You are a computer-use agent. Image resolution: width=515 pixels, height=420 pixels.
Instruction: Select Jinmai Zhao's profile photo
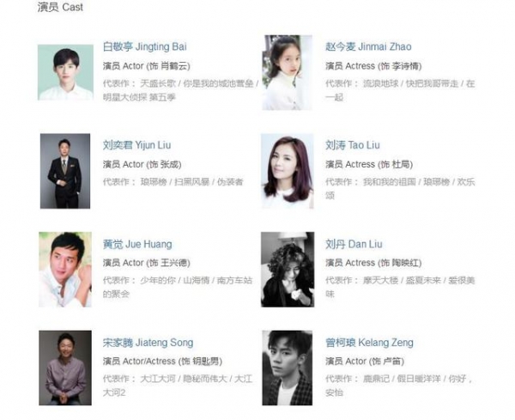point(288,72)
